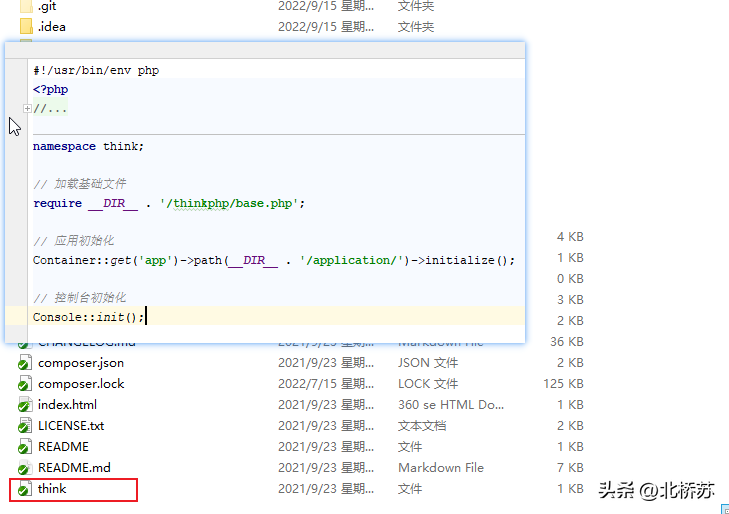The width and height of the screenshot is (729, 514).
Task: Click the 0 KB size value
Action: [x=570, y=278]
